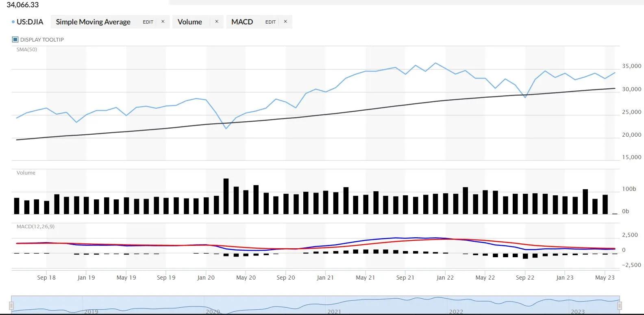The image size is (644, 315).
Task: Click the Jan 21 date label
Action: click(325, 278)
